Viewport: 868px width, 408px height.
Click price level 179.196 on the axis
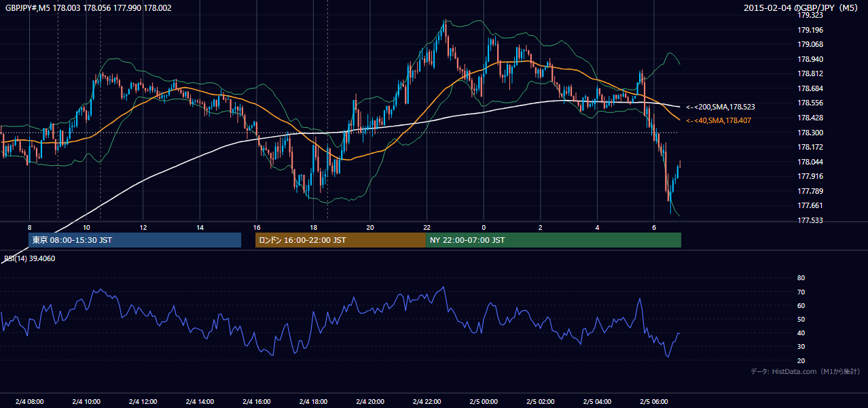tap(810, 30)
